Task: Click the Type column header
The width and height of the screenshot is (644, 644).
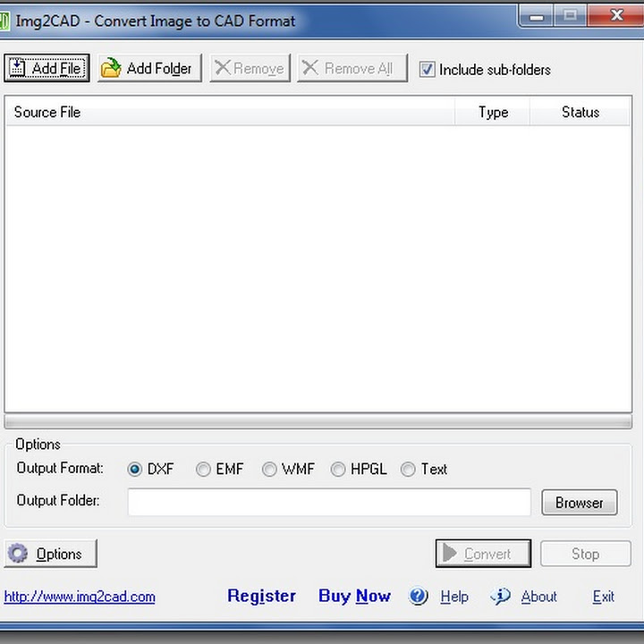Action: 493,112
